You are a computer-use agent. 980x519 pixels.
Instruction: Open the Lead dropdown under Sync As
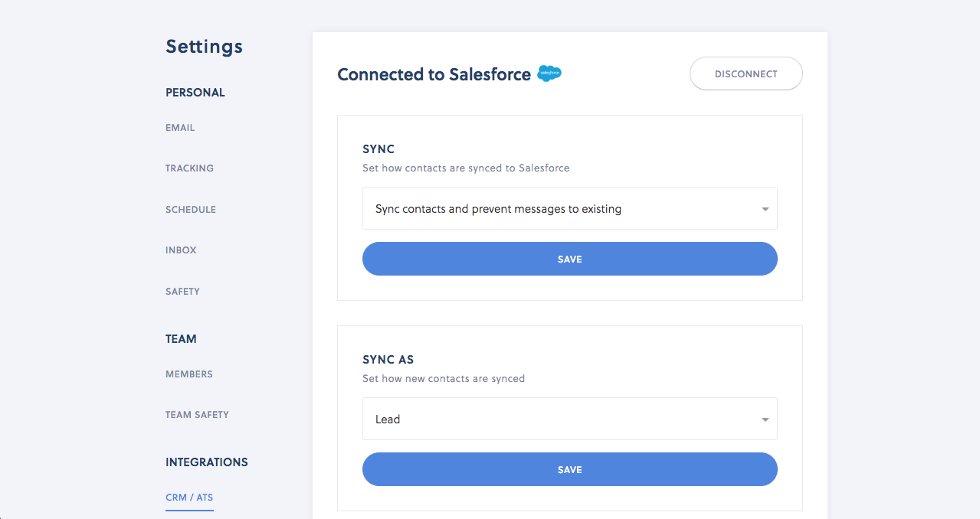559,419
